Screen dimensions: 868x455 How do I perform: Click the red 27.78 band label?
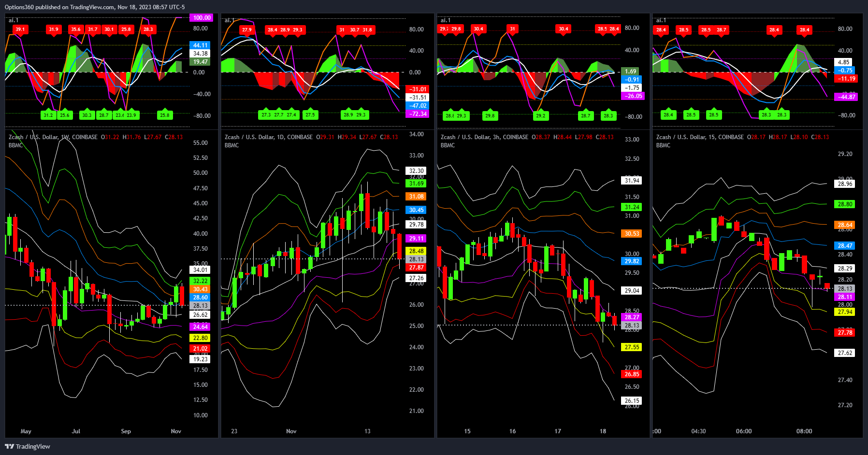coord(845,333)
